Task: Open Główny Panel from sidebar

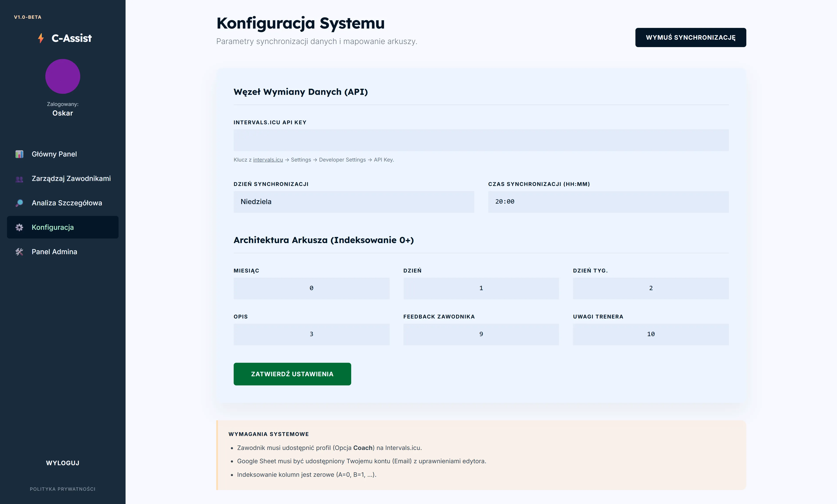Action: point(63,154)
